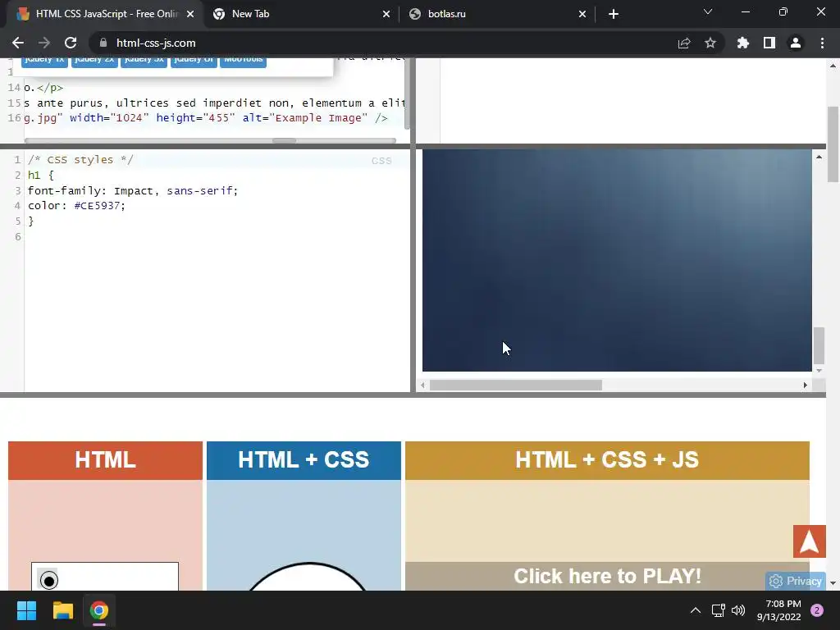Image resolution: width=840 pixels, height=630 pixels.
Task: Open the Chrome profile avatar
Action: pos(796,43)
